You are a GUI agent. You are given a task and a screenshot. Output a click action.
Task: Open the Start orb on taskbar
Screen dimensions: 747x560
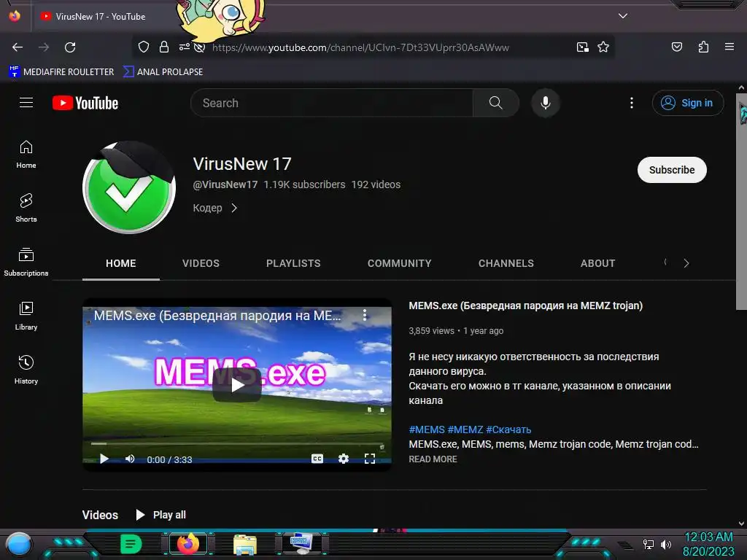[x=19, y=544]
